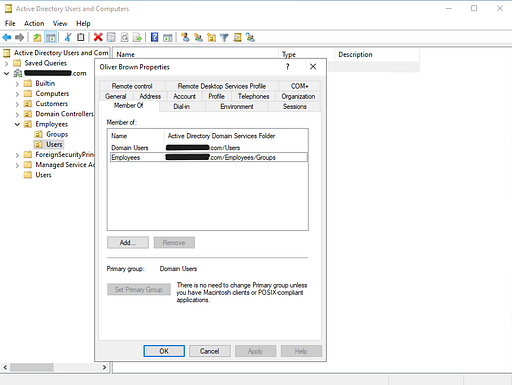Click the Forward arrow in toolbar
Screen dimensions: 512x385
(20, 37)
